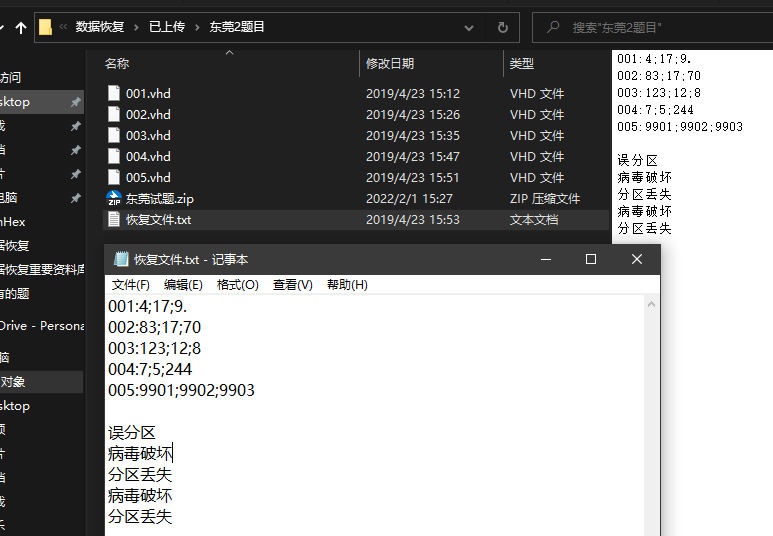This screenshot has height=536, width=773.
Task: Select the Hex item in the sidebar
Action: [x=13, y=222]
